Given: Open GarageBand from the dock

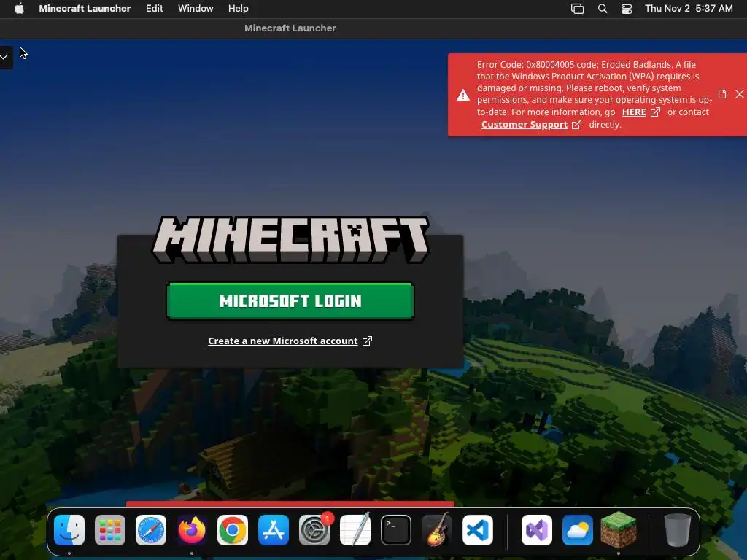Looking at the screenshot, I should click(x=437, y=530).
